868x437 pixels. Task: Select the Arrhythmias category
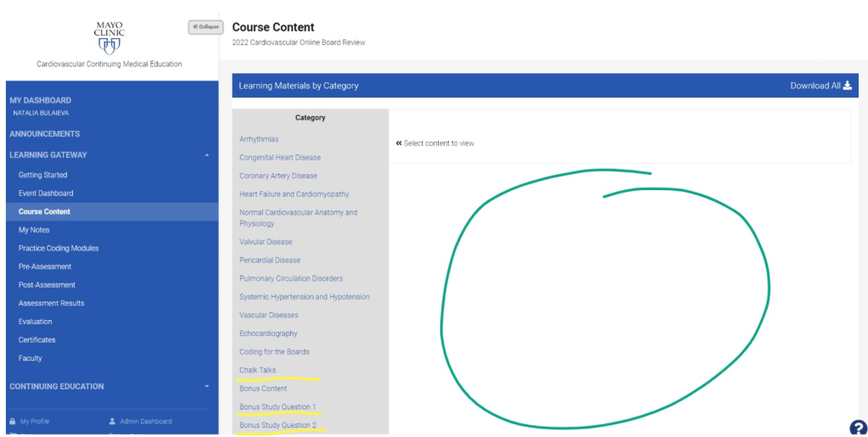coord(259,139)
